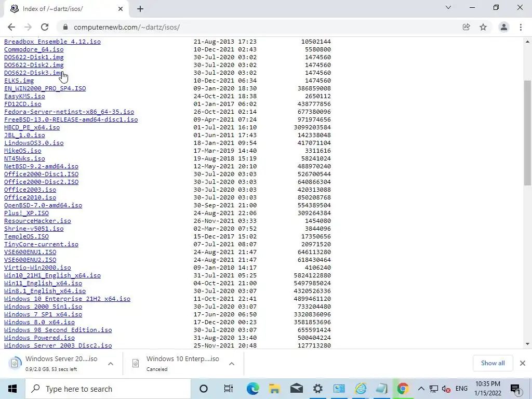Click the taskbar search box
Screen dimensions: 532x399
(108, 389)
